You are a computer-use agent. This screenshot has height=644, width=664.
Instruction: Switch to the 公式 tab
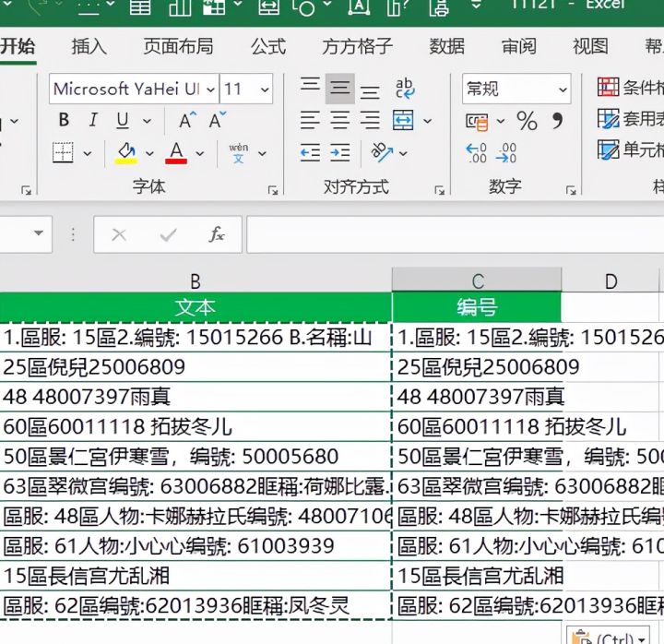click(x=268, y=47)
